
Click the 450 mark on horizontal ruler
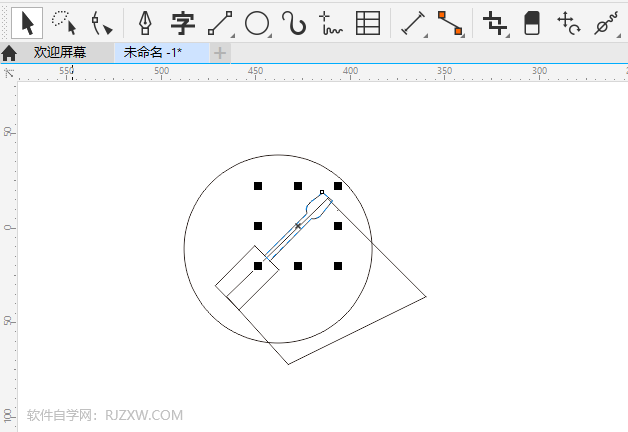[256, 71]
